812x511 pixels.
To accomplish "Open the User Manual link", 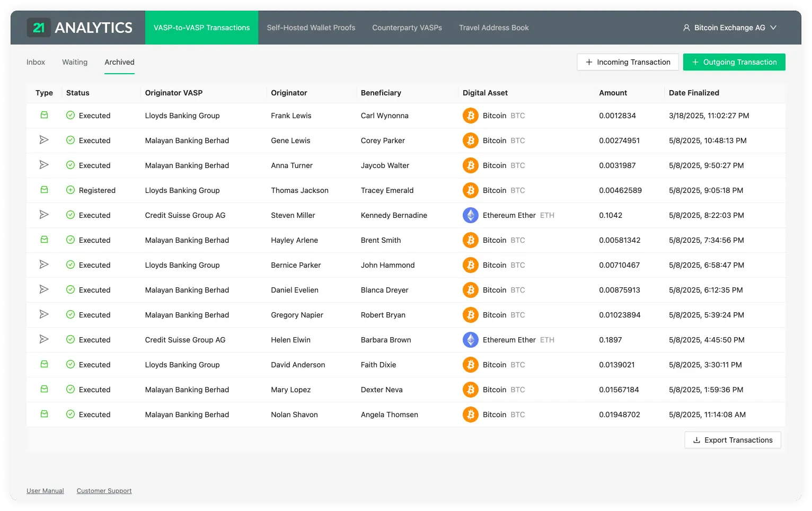I will (x=45, y=490).
